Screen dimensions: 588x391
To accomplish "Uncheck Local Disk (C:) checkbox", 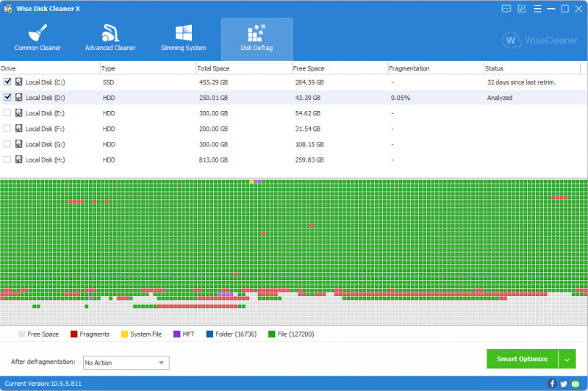I will coord(7,82).
